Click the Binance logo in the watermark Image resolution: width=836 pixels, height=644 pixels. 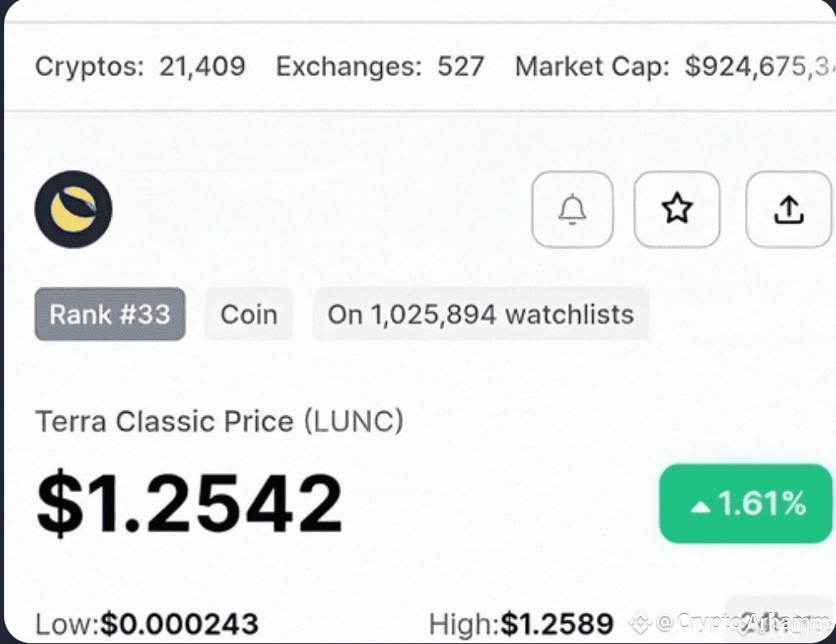pos(640,622)
